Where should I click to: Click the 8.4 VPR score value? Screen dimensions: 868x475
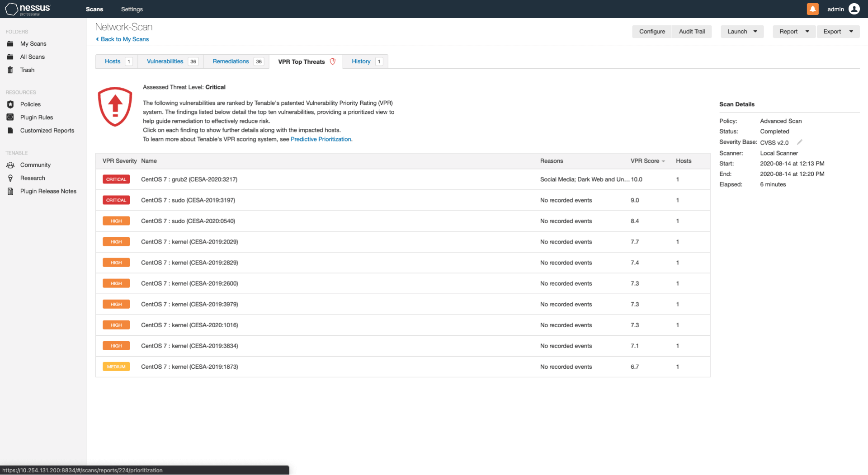point(635,221)
